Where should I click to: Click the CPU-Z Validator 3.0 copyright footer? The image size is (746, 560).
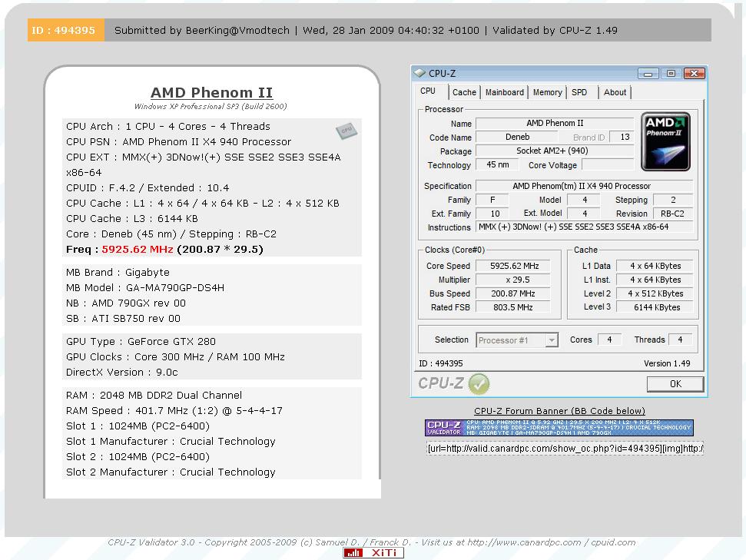point(371,542)
